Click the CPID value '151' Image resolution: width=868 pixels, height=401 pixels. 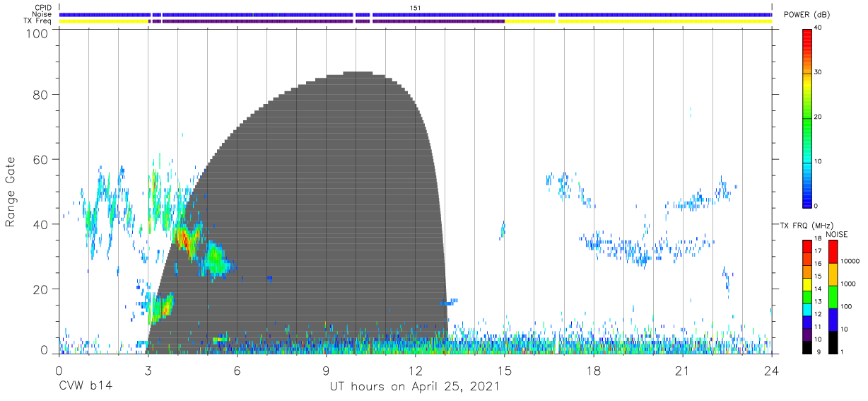pyautogui.click(x=415, y=7)
